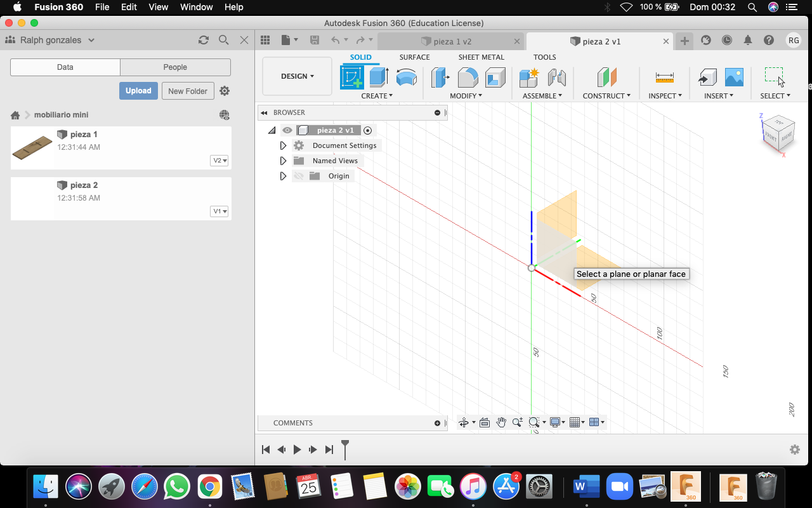Save the document with the Save icon
This screenshot has height=508, width=812.
[314, 40]
